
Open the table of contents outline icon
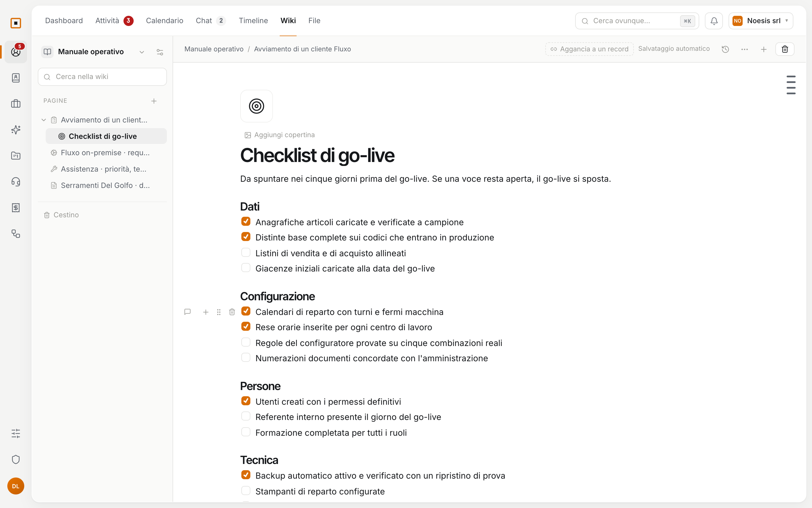click(x=791, y=85)
